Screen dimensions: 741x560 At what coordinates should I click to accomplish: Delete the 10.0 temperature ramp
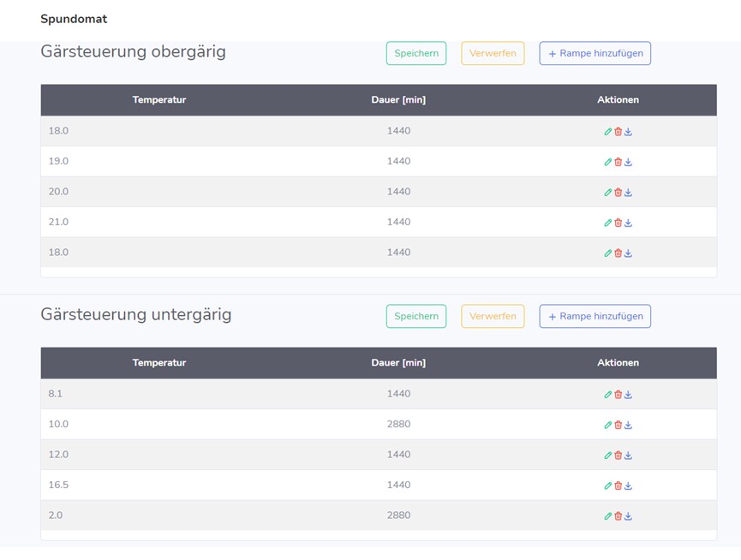(618, 425)
